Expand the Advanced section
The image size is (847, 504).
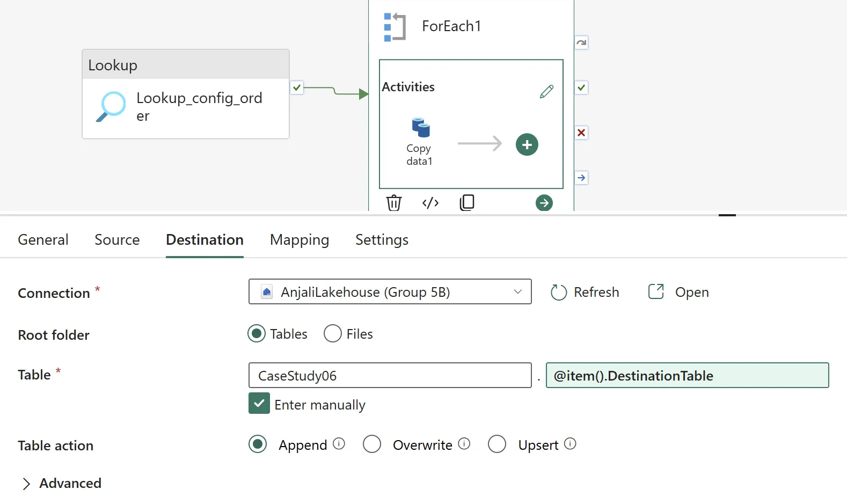[x=61, y=483]
